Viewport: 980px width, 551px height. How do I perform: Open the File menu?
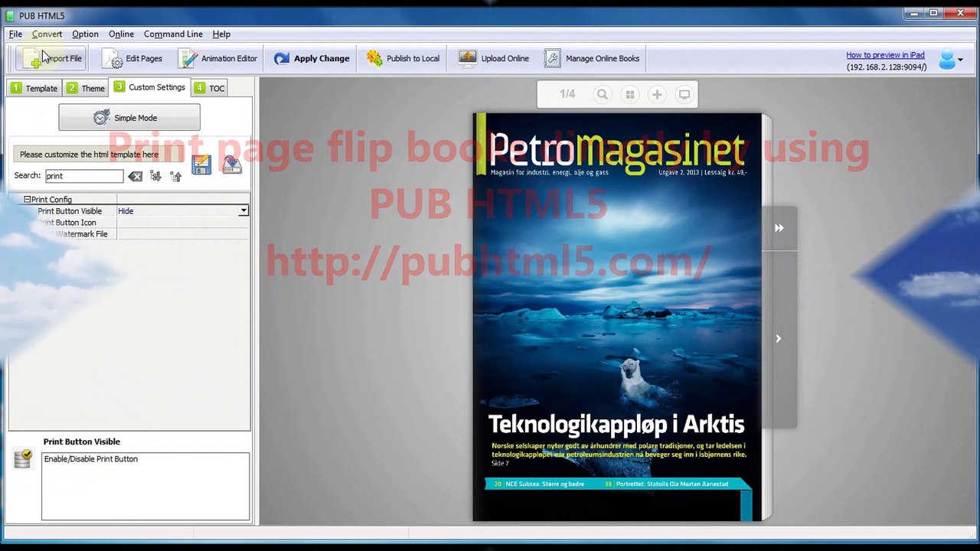[15, 34]
